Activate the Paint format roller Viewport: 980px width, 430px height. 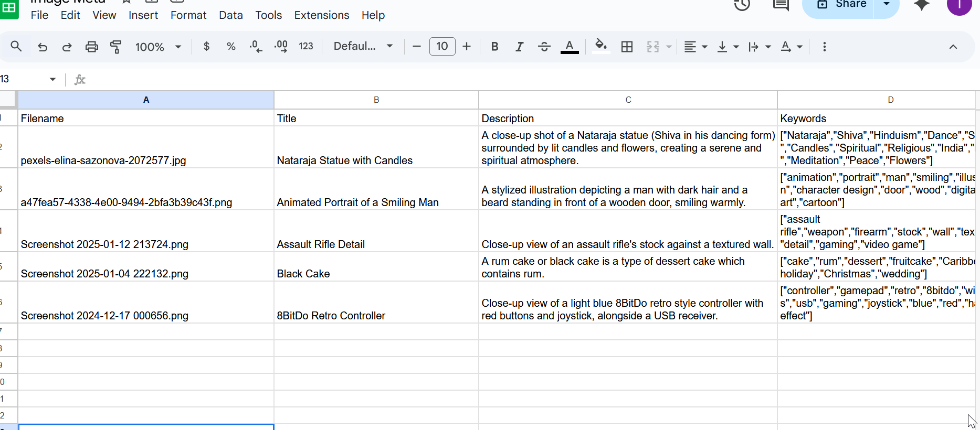tap(116, 47)
